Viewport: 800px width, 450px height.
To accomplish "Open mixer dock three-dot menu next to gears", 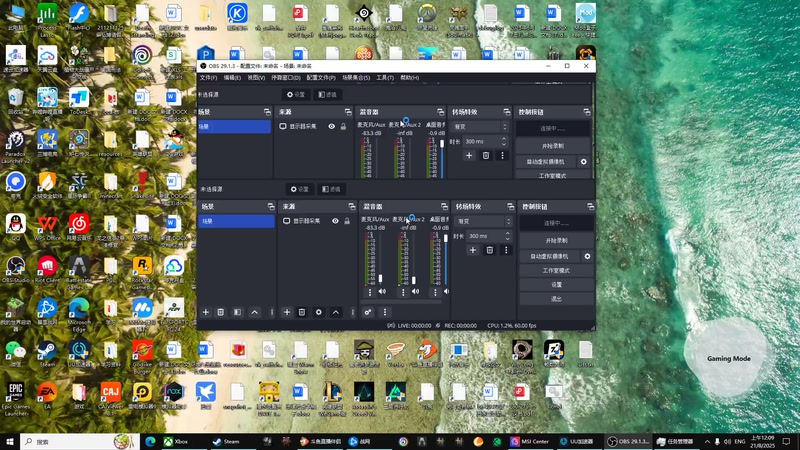I will click(385, 312).
